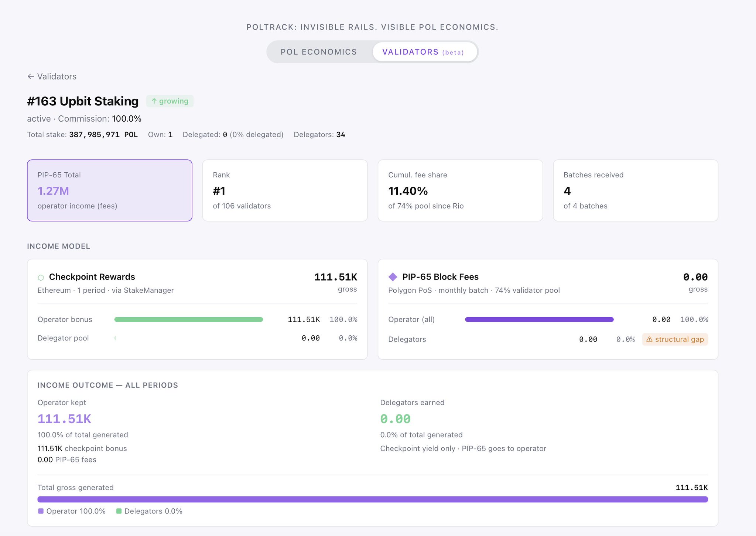Click the Cumul. fee share card

(460, 190)
